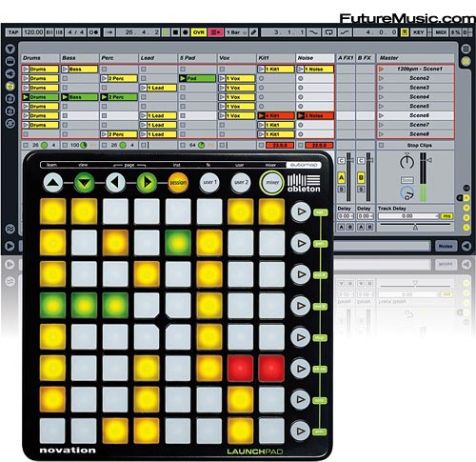Open the 1 Bar quantization dropdown
This screenshot has height=462, width=476.
tap(236, 32)
